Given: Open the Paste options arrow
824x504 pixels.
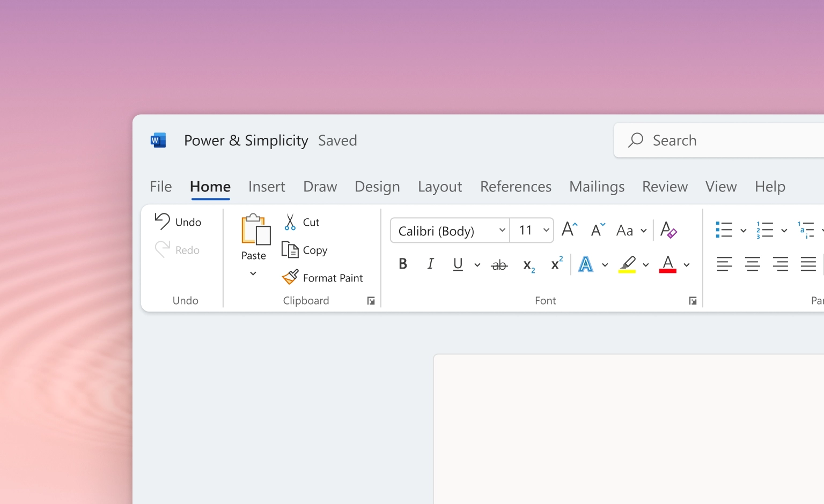Looking at the screenshot, I should (253, 274).
